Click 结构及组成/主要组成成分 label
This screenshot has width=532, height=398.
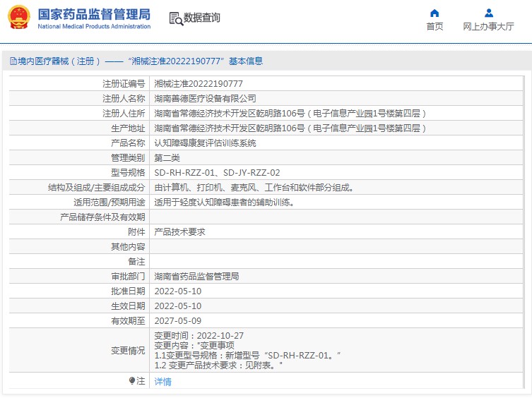click(96, 188)
